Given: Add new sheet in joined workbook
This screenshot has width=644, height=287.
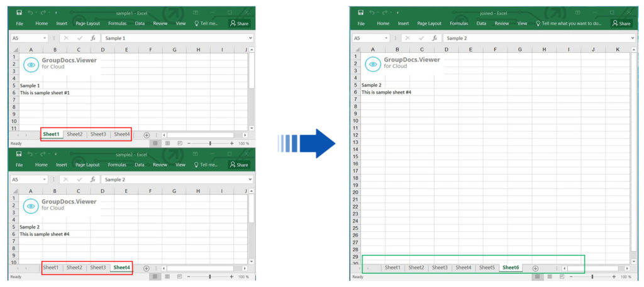Looking at the screenshot, I should click(x=535, y=268).
